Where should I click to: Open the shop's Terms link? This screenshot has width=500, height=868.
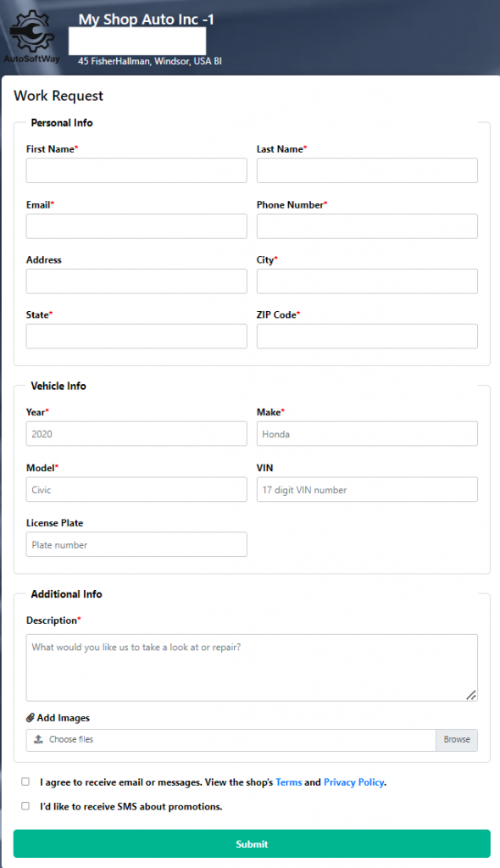pyautogui.click(x=288, y=782)
